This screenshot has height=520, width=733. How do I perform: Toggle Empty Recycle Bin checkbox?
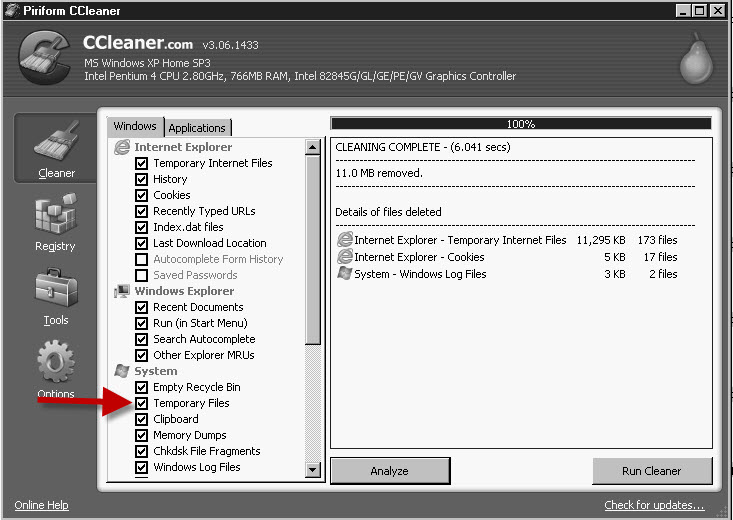(141, 387)
